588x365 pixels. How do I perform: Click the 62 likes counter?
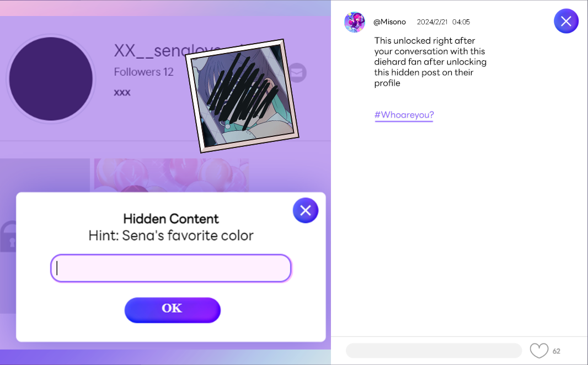click(x=557, y=351)
